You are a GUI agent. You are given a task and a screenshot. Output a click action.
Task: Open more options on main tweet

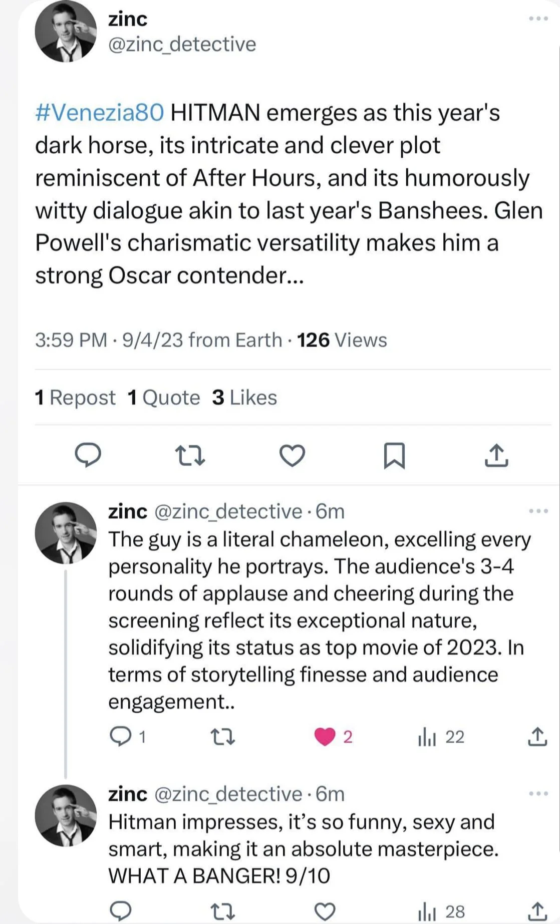(538, 19)
